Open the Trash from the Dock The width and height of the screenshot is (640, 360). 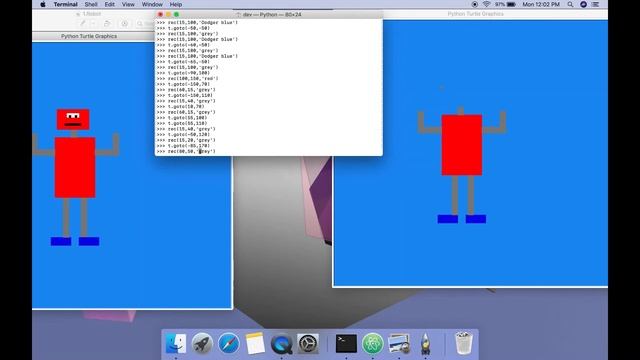pos(464,343)
